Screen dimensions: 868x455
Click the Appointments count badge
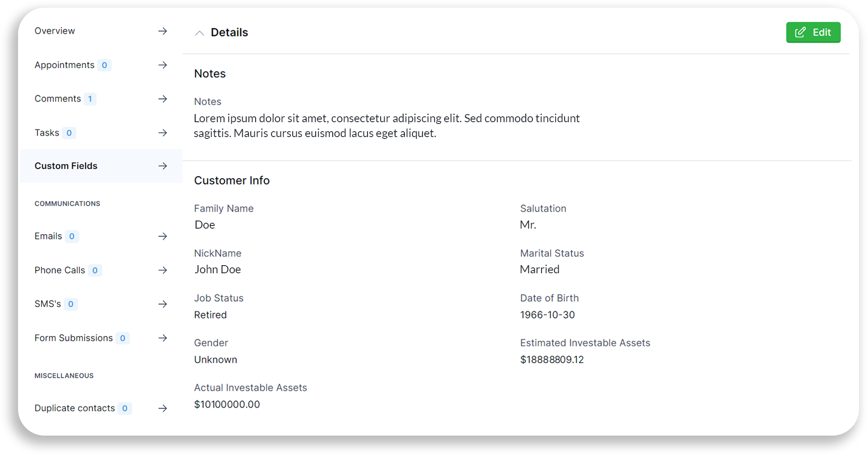tap(104, 65)
